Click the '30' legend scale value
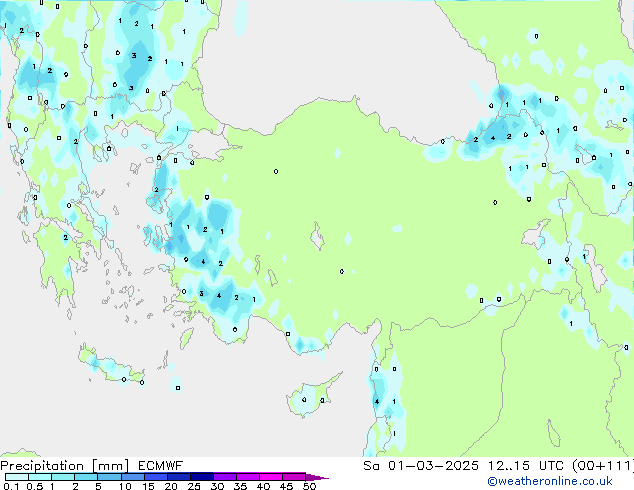 (217, 486)
